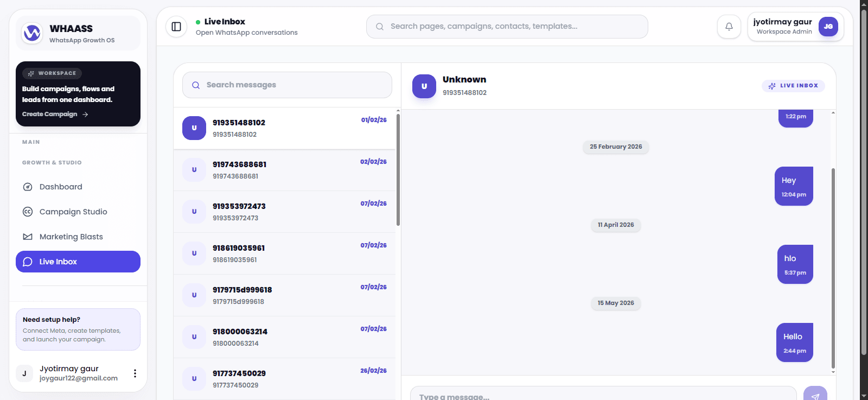Click the Unknown chat header avatar
868x400 pixels.
point(424,86)
